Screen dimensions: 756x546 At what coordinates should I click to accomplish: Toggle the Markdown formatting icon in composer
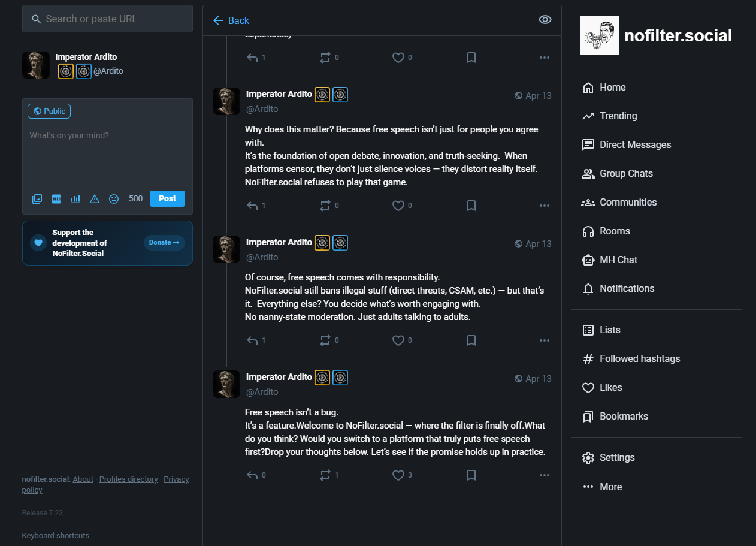tap(56, 198)
